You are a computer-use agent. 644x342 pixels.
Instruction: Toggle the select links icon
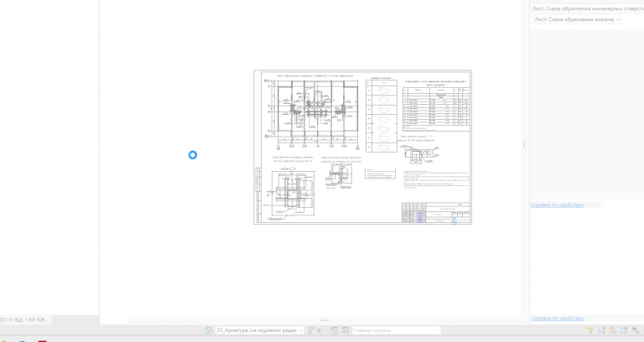[x=590, y=330]
